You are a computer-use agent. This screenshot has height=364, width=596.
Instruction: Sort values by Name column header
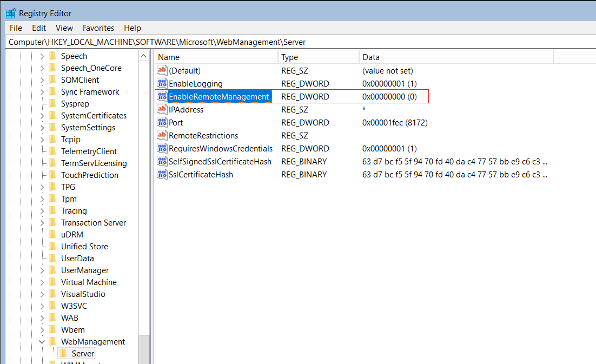click(x=216, y=57)
